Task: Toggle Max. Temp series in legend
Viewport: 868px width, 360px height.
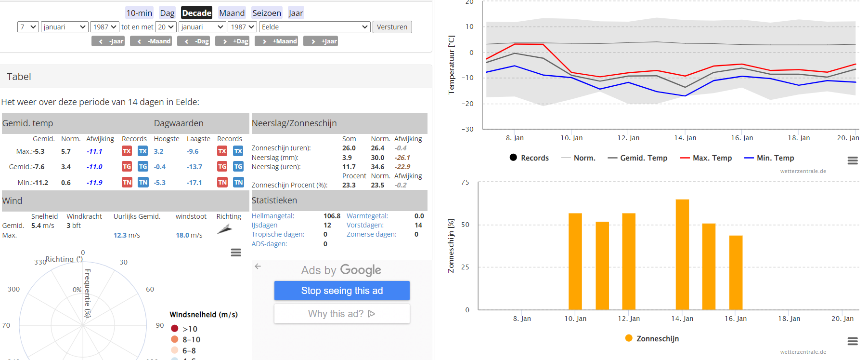Action: [x=706, y=158]
